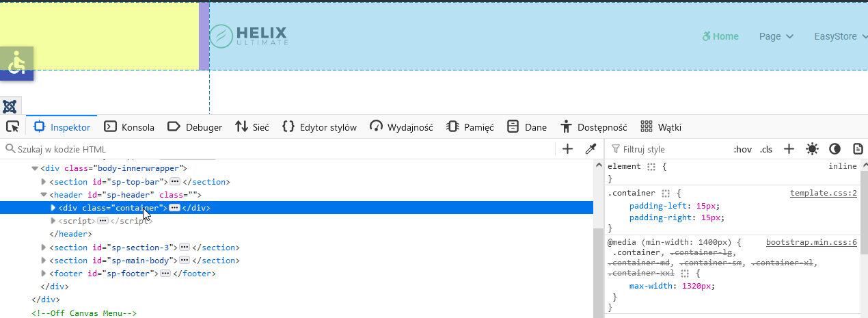Switch to the Dostępność accessibility tab

coord(593,127)
